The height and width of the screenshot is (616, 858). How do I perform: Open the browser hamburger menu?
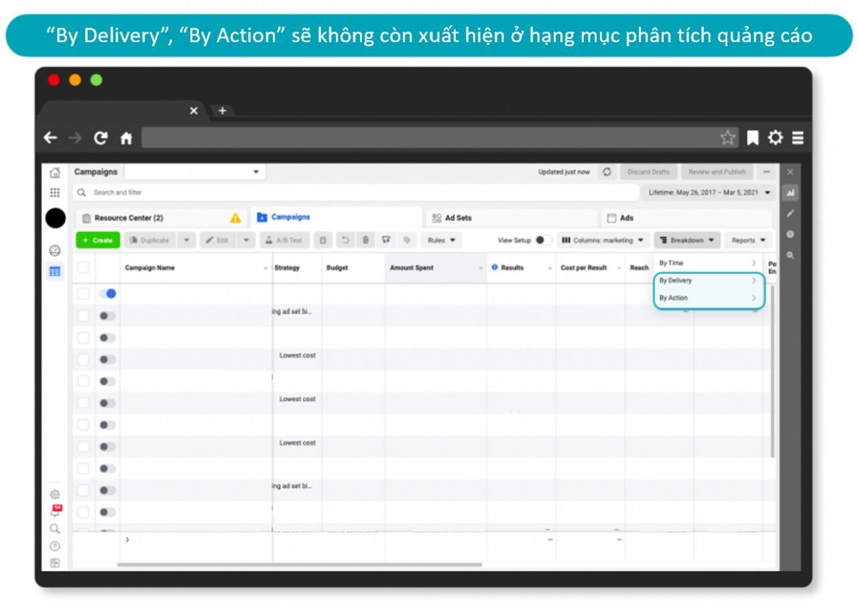point(798,138)
